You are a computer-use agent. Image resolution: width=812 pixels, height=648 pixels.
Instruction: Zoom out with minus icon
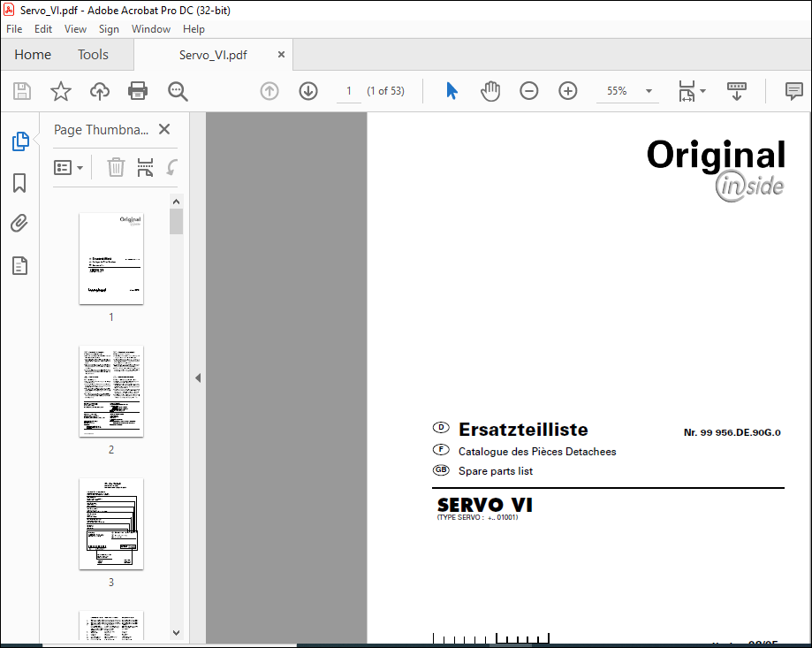[x=528, y=91]
